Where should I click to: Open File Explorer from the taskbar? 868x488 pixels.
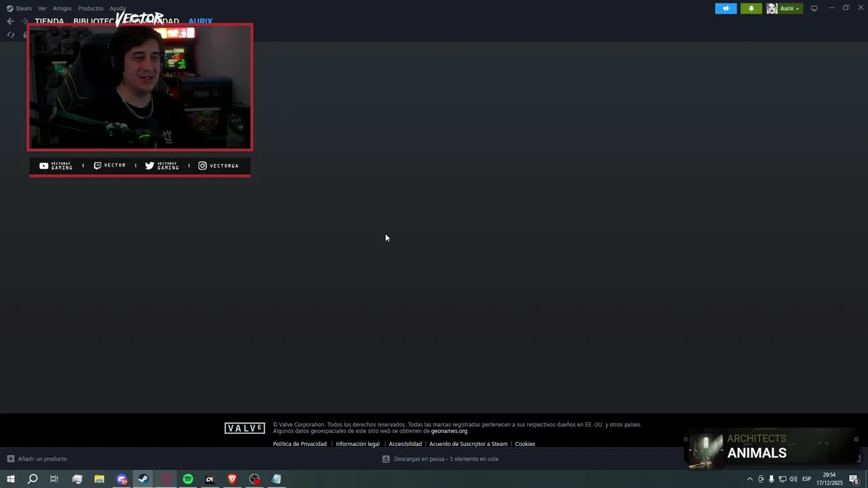[99, 479]
